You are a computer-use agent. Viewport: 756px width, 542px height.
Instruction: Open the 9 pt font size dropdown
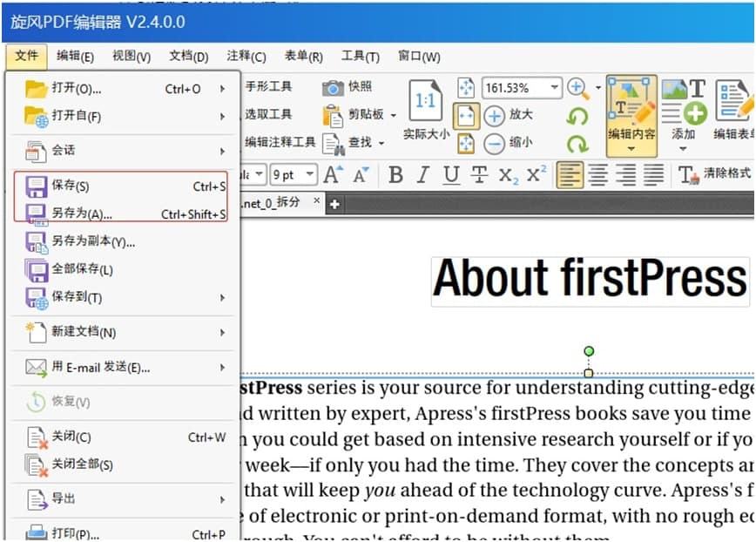click(310, 174)
